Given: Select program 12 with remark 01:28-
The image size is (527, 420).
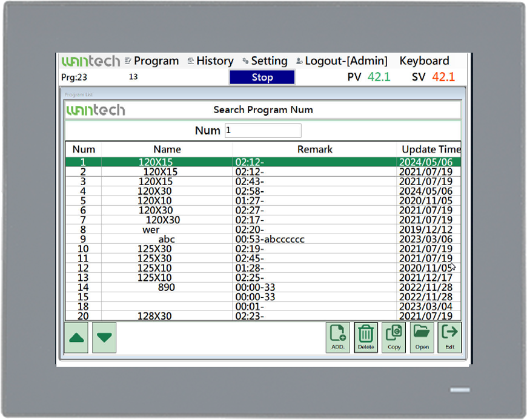Looking at the screenshot, I should (x=263, y=268).
